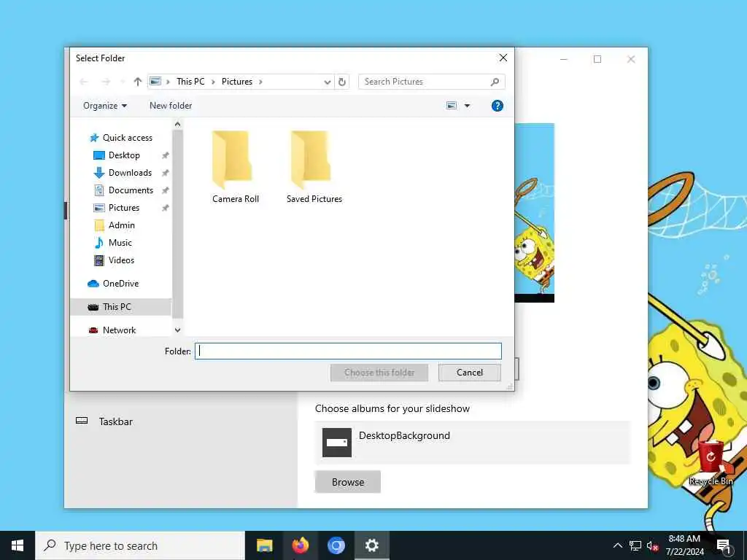The height and width of the screenshot is (560, 747).
Task: Click This PC in the address path
Action: point(190,82)
